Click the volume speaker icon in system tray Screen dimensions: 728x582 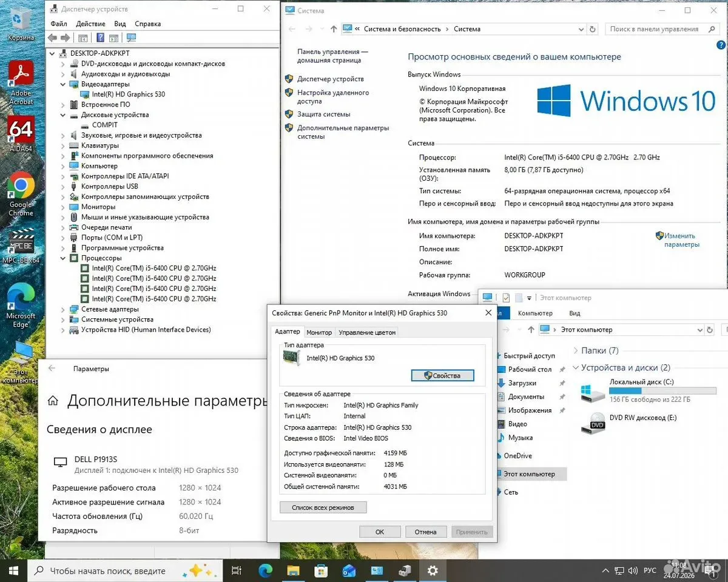coord(633,570)
